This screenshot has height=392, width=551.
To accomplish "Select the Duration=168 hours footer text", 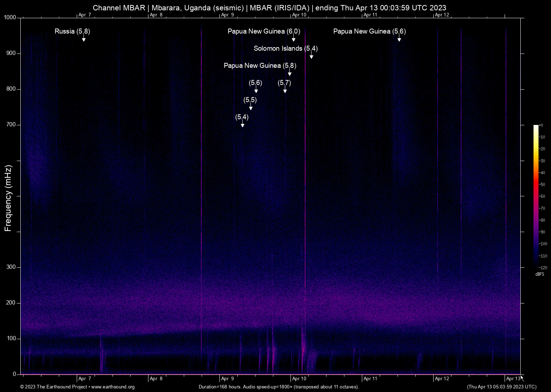I will 278,387.
